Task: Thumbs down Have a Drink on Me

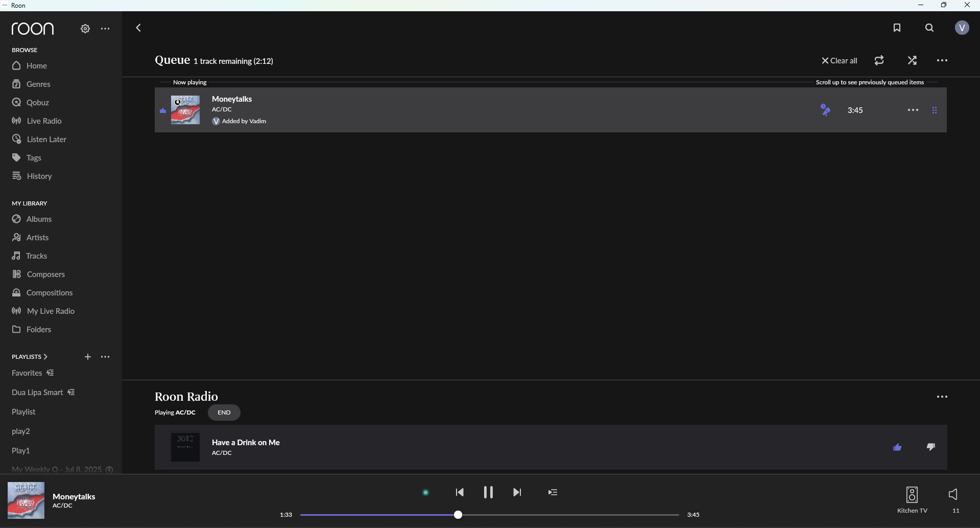Action: point(931,447)
